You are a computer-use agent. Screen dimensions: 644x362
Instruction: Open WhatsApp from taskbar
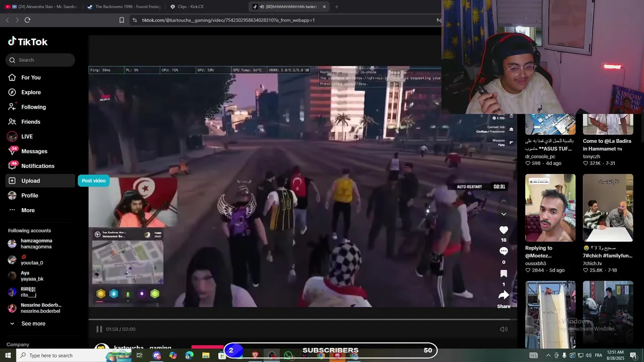tap(288, 355)
